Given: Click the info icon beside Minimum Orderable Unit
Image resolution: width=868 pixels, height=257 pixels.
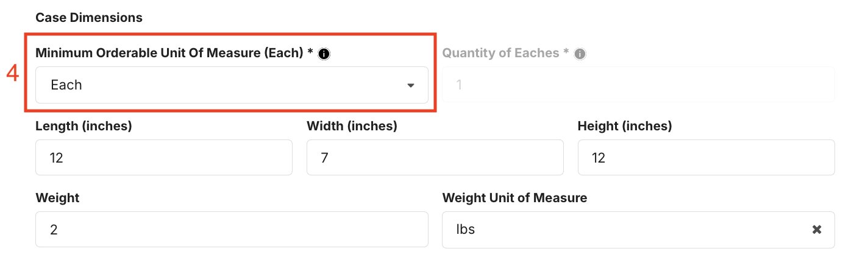Looking at the screenshot, I should tap(324, 54).
